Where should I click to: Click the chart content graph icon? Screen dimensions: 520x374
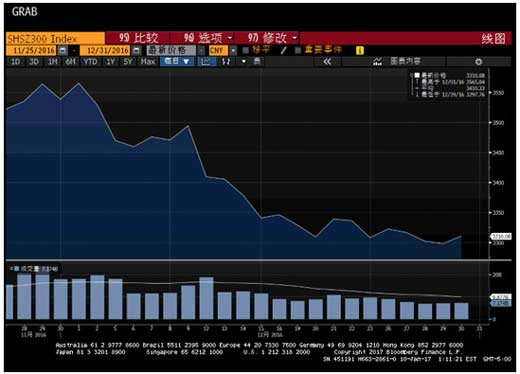pyautogui.click(x=377, y=62)
